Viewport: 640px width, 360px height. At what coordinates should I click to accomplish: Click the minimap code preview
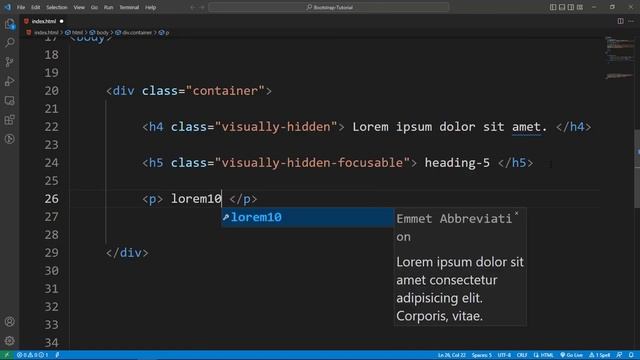(619, 57)
